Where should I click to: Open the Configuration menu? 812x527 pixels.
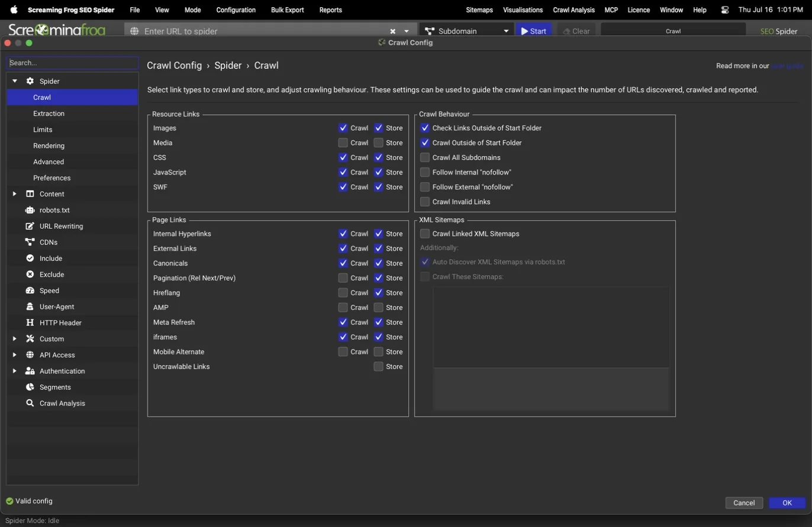point(236,10)
